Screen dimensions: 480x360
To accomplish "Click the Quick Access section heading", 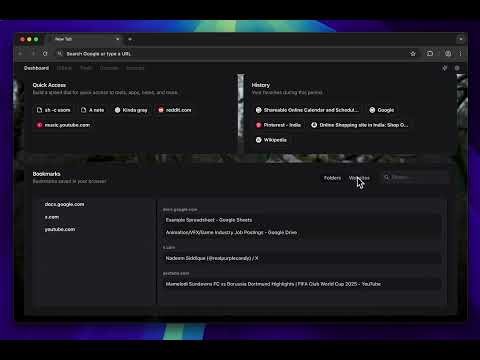I will click(49, 85).
